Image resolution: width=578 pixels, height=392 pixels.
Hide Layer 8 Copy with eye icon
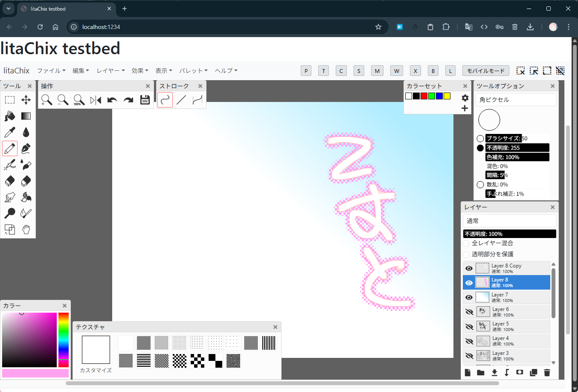[x=469, y=268]
